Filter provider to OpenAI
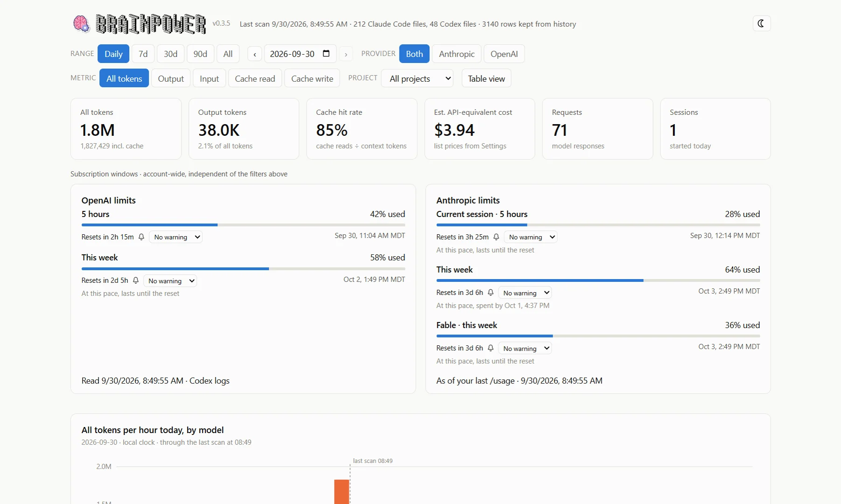The image size is (841, 504). 504,54
